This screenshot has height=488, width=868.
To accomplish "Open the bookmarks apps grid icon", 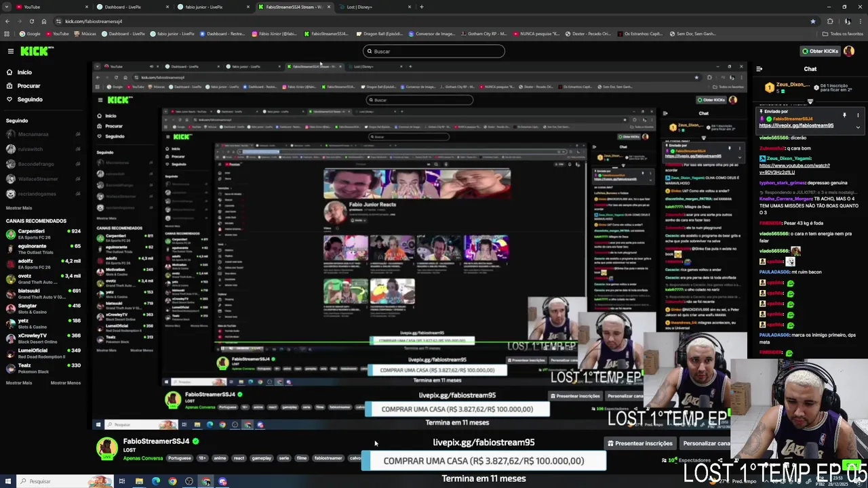I will (x=7, y=33).
